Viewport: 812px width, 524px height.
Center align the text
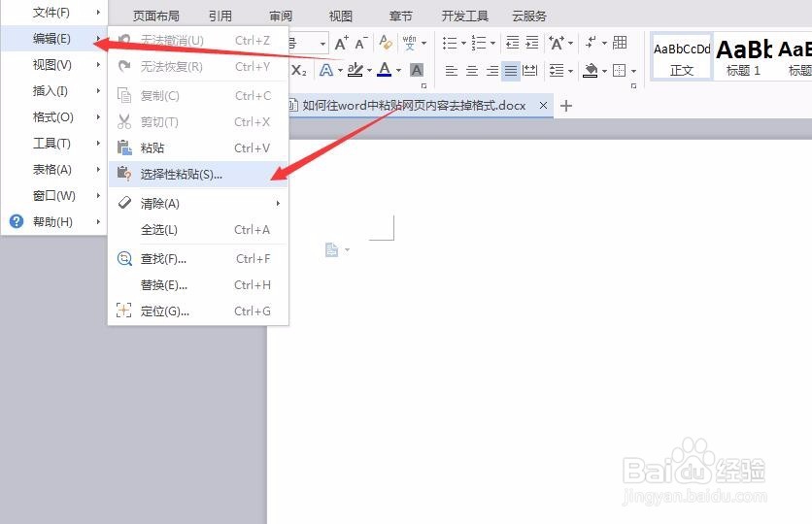pos(471,70)
